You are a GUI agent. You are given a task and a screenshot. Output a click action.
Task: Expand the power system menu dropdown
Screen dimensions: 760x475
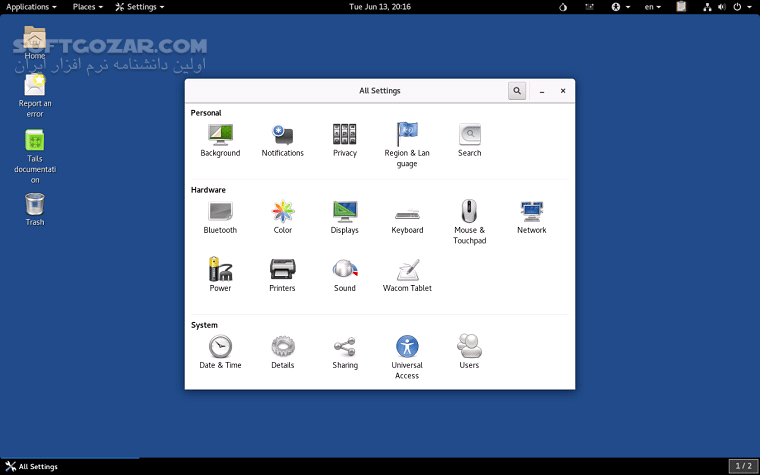(x=740, y=7)
